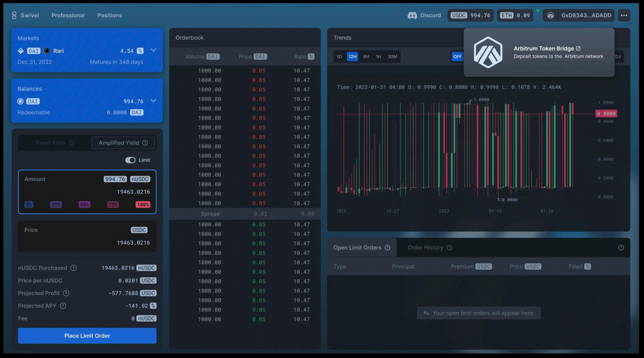The height and width of the screenshot is (358, 644).
Task: Toggle the OFF chart indicator button
Action: pos(457,57)
